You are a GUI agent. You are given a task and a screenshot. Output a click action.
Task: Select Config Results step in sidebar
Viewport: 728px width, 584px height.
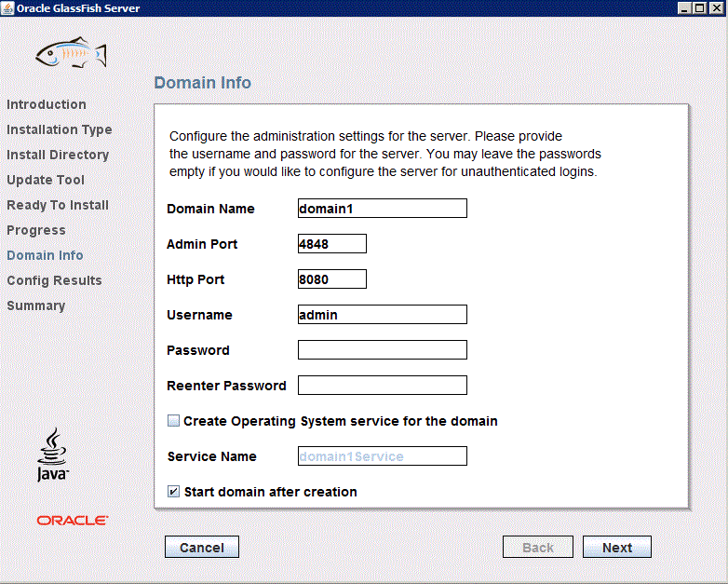pos(54,280)
